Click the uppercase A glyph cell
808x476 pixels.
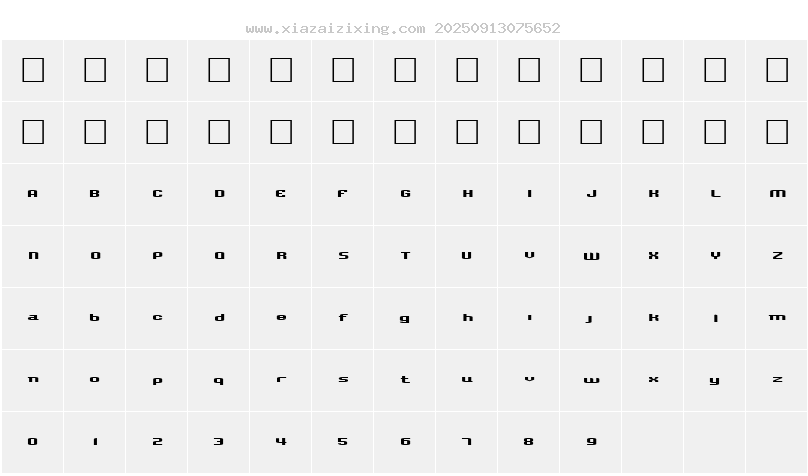[x=33, y=194]
